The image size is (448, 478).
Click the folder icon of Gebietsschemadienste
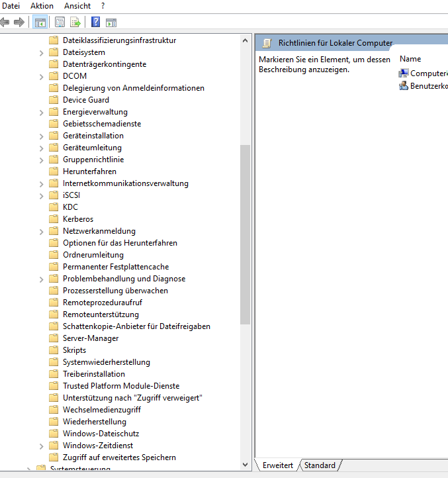pyautogui.click(x=54, y=123)
